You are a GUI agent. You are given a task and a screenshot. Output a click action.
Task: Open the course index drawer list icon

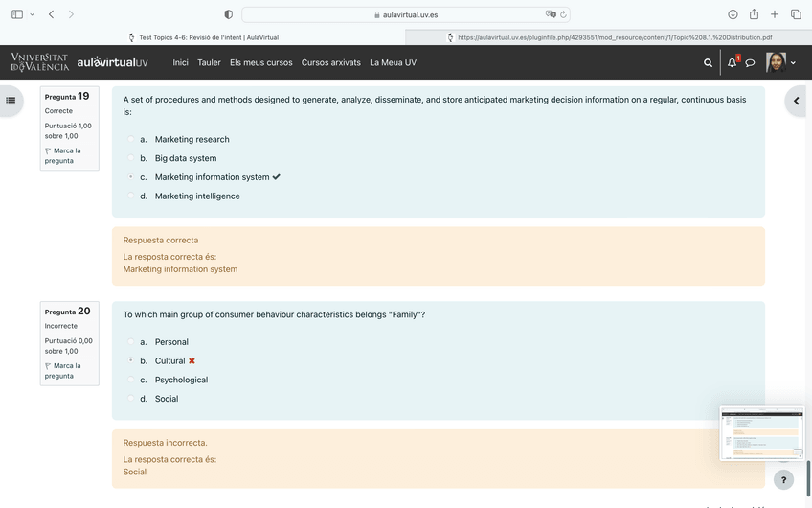[11, 101]
